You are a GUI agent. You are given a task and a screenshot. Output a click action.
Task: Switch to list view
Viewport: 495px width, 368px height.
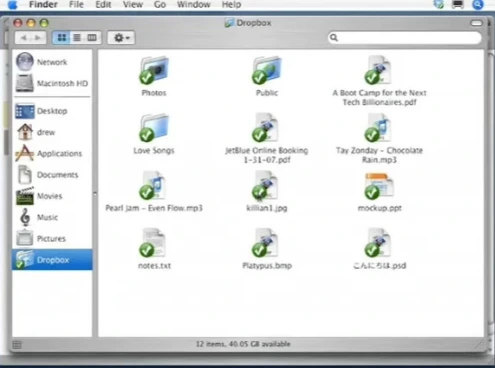[77, 37]
